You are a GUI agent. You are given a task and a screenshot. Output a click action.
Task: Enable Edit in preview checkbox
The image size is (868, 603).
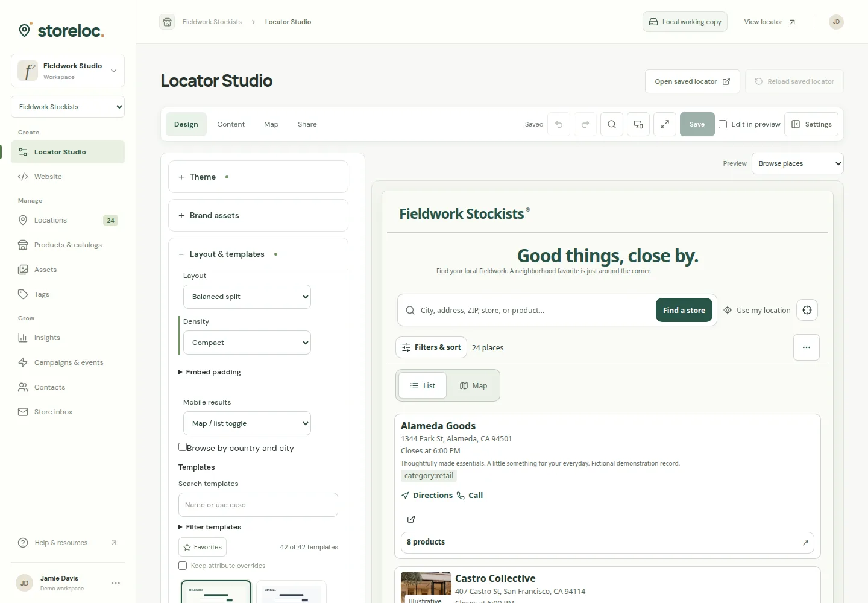click(723, 124)
